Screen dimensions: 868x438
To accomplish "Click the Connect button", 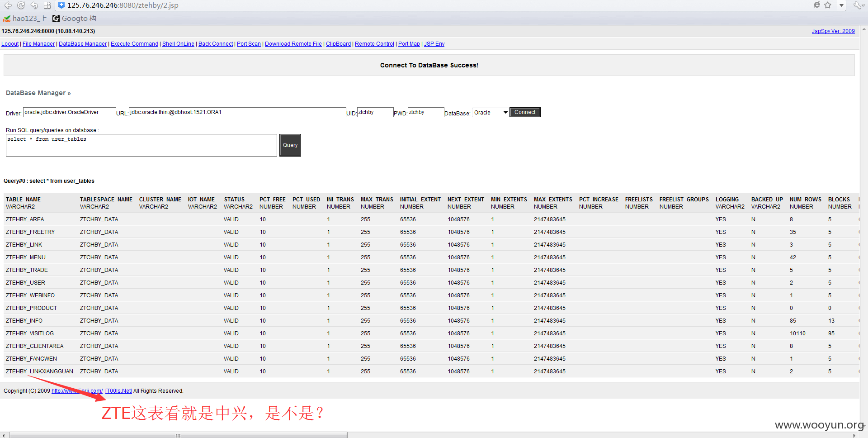I will tap(525, 112).
